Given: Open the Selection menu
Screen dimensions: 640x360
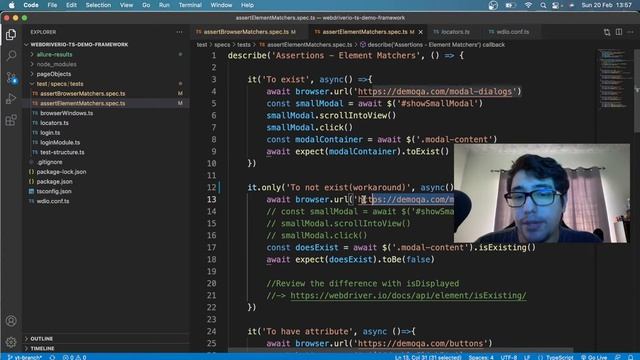Looking at the screenshot, I should tap(98, 5).
